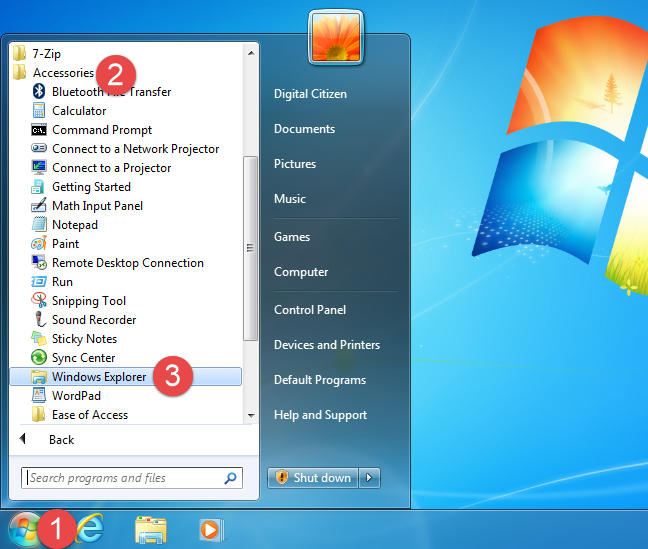This screenshot has height=549, width=648.
Task: Click the Command Prompt text label
Action: (x=102, y=130)
